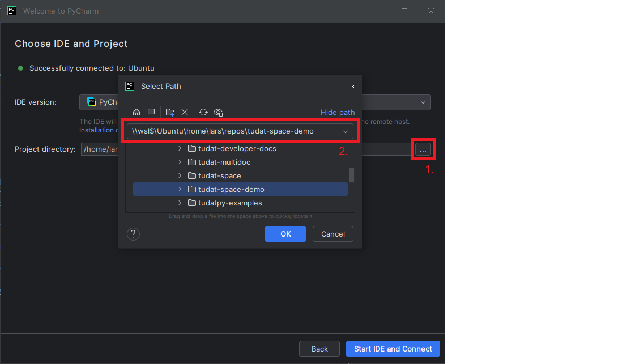
Task: Click 'Successfully connected to: Ubuntu' status text
Action: (x=92, y=68)
